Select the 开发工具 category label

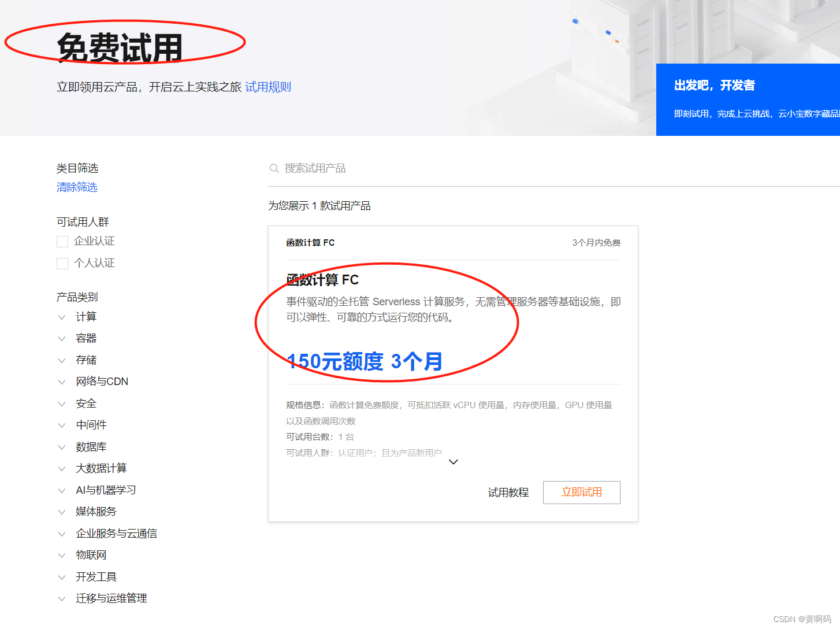pyautogui.click(x=96, y=577)
